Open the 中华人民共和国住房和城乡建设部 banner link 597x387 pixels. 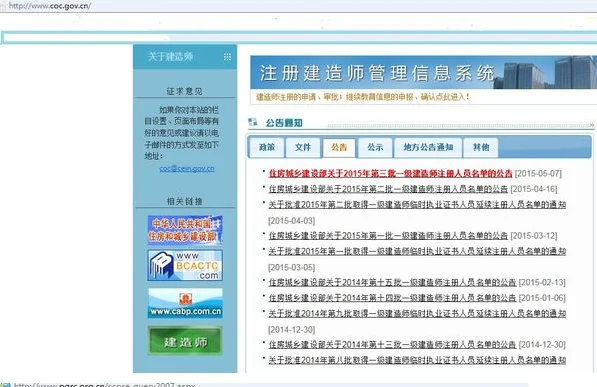pyautogui.click(x=185, y=230)
